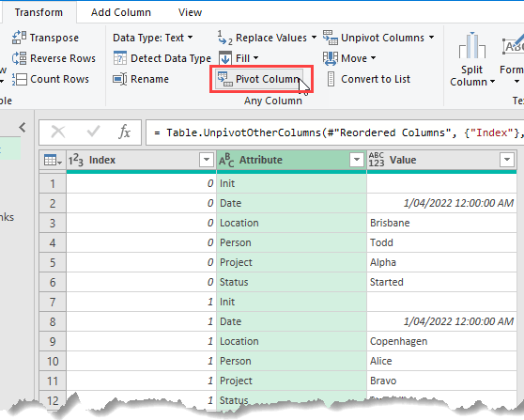Switch to the Add Column tab
Viewport: 524px width, 420px height.
pyautogui.click(x=121, y=12)
